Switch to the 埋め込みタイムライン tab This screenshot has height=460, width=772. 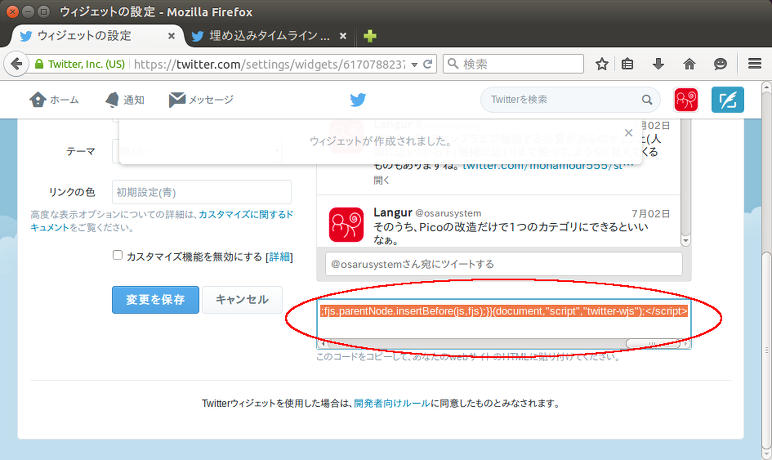tap(269, 36)
